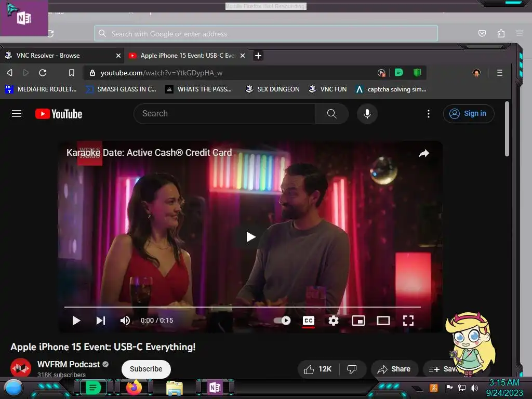Screen dimensions: 532x399
Task: Click the inner browser address bar URL
Action: pos(162,73)
